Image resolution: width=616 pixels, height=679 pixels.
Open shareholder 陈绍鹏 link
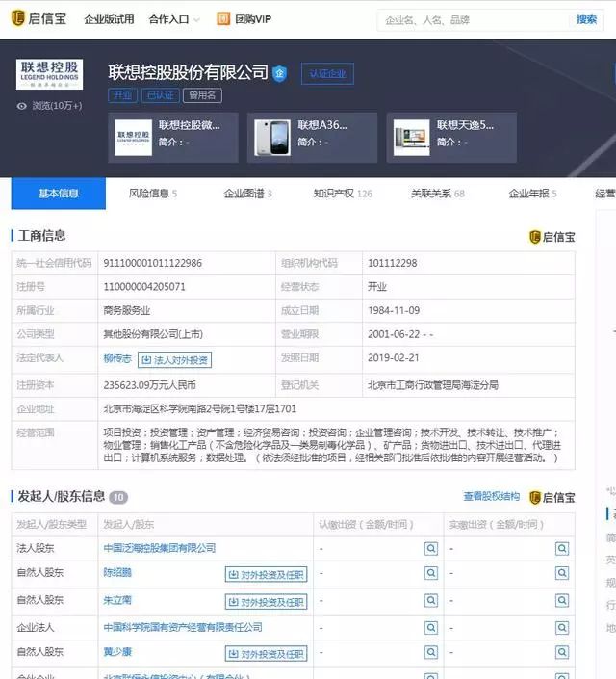point(117,572)
